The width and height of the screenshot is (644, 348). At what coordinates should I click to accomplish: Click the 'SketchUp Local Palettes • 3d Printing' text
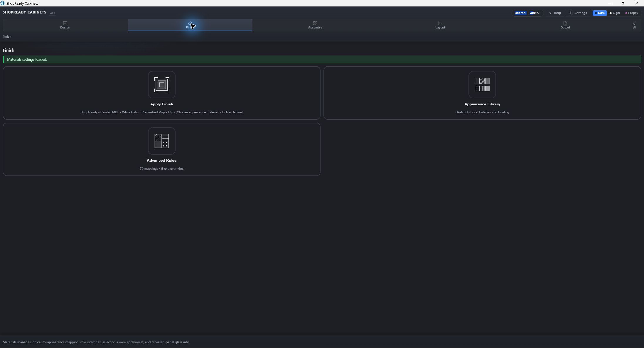[482, 112]
